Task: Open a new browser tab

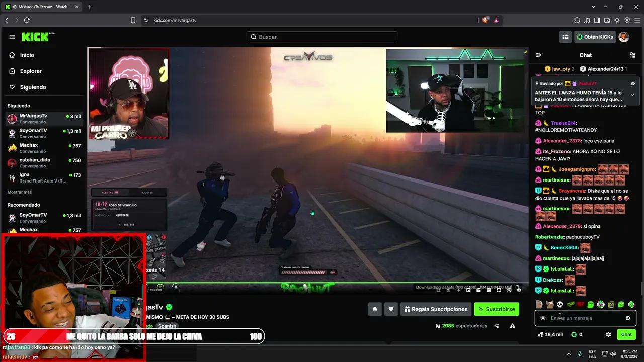Action: click(89, 7)
